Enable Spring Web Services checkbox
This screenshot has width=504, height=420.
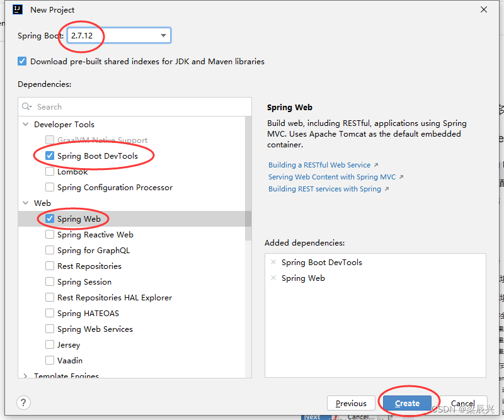50,329
